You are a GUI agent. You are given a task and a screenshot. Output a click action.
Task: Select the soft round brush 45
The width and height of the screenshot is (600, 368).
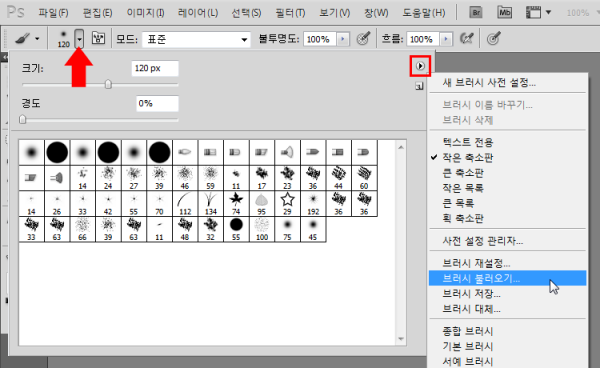click(313, 229)
